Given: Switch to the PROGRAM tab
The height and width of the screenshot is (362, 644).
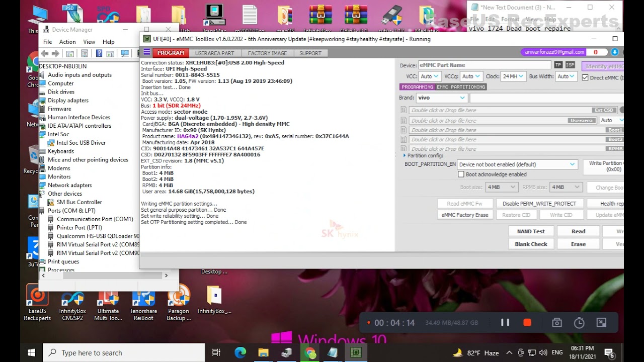Looking at the screenshot, I should tap(171, 53).
